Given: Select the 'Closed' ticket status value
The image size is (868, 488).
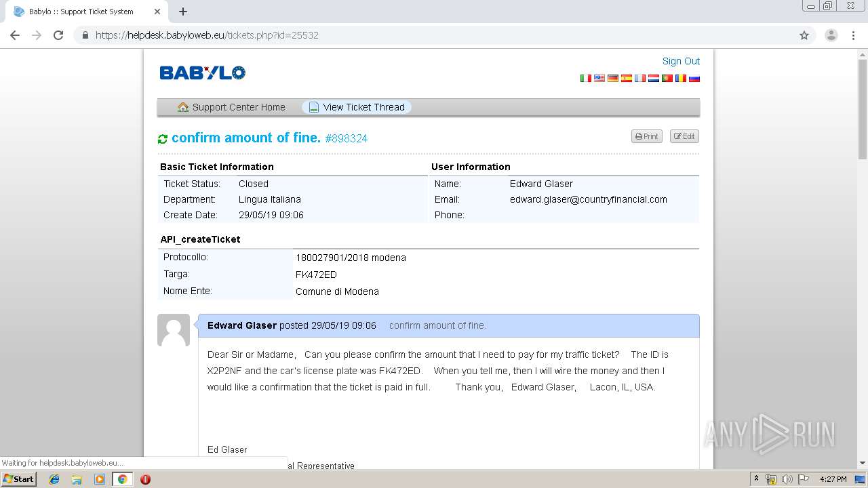Looking at the screenshot, I should point(254,184).
